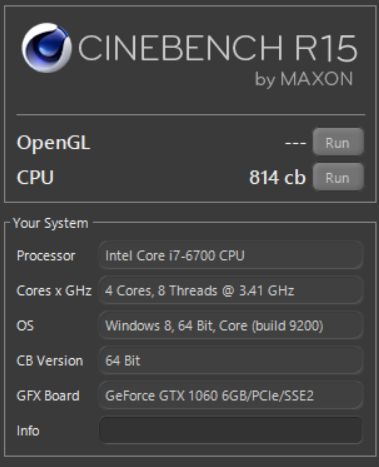The height and width of the screenshot is (467, 379).
Task: Click the CINEBENCH R15 title text
Action: [x=218, y=48]
